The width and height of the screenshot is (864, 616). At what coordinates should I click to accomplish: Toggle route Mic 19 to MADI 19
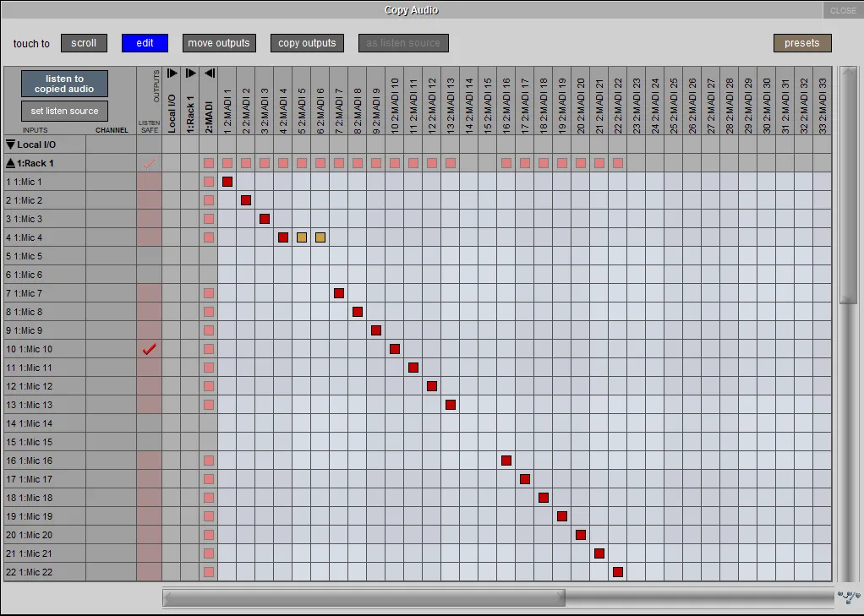point(562,516)
